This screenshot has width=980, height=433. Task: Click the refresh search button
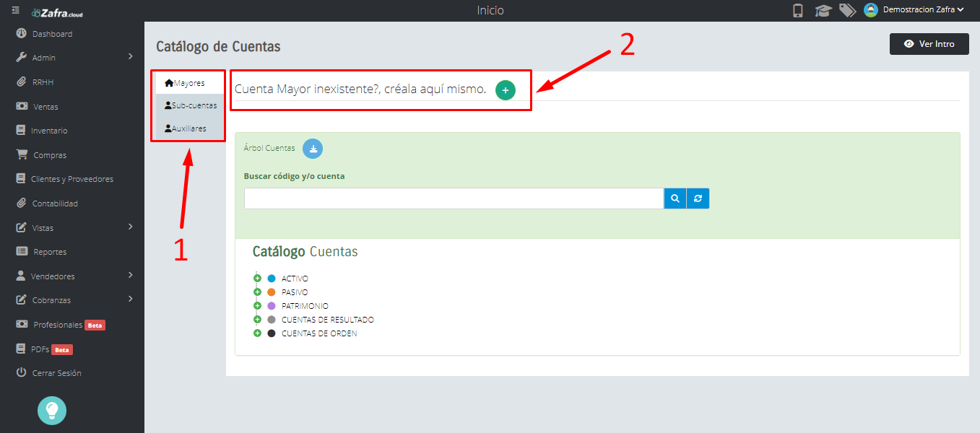tap(698, 198)
